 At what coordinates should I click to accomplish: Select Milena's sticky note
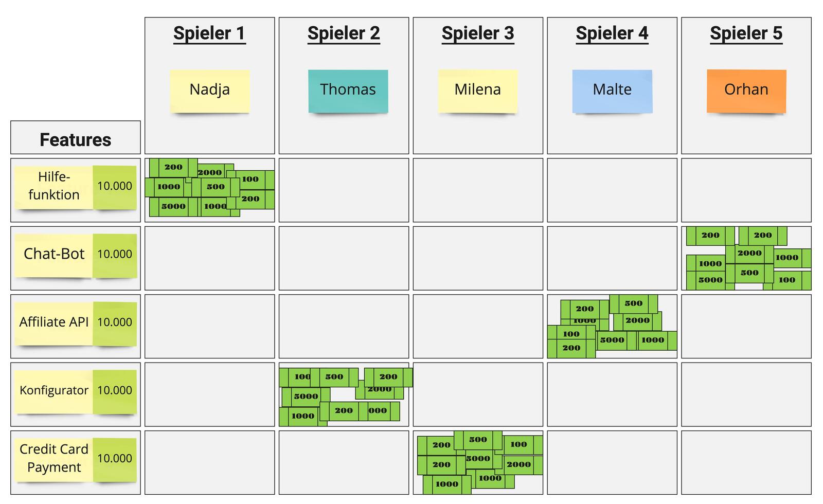[477, 90]
